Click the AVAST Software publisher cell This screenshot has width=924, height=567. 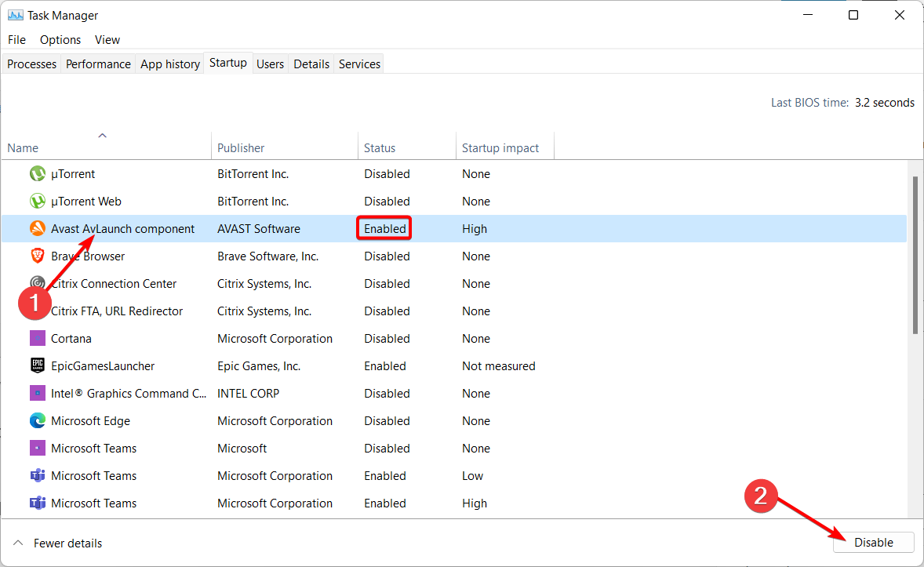click(x=259, y=229)
